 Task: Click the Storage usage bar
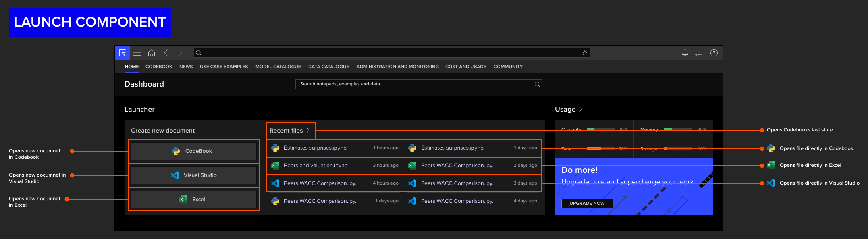click(678, 149)
